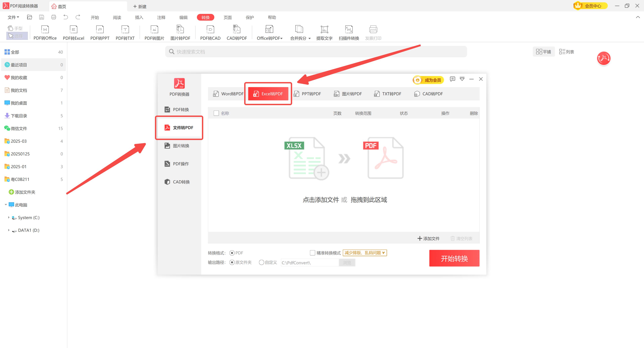Open the 提取文字 tool
Image resolution: width=644 pixels, height=348 pixels.
point(324,33)
